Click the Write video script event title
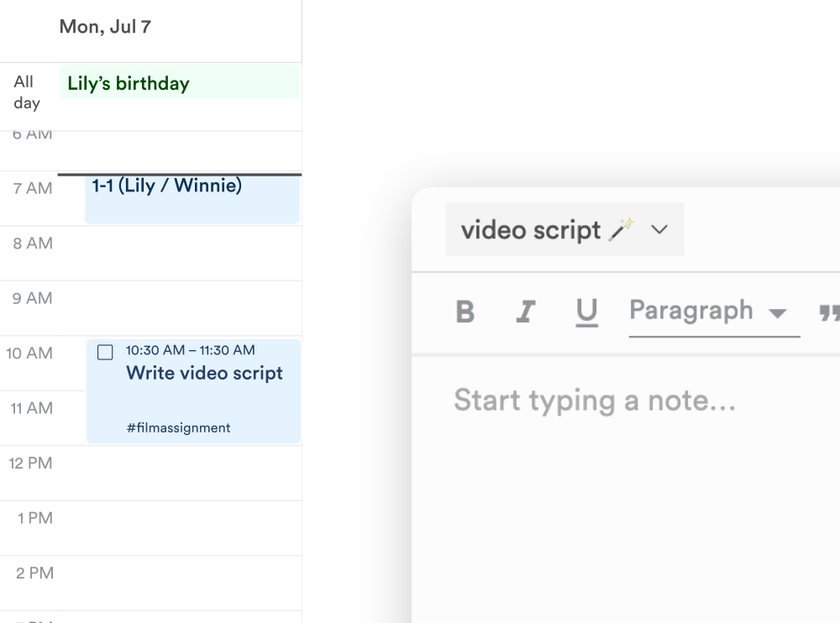 pos(204,374)
